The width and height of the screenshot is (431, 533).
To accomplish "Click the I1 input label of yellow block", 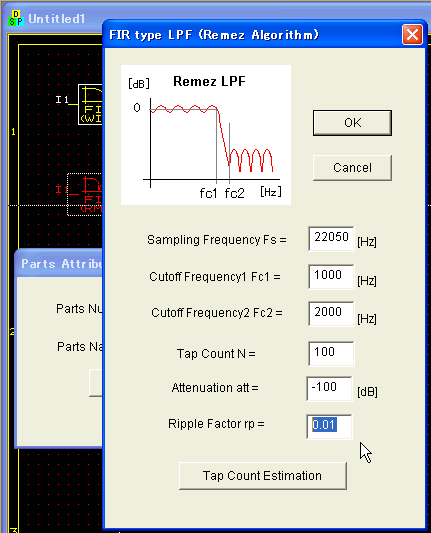I will 62,100.
